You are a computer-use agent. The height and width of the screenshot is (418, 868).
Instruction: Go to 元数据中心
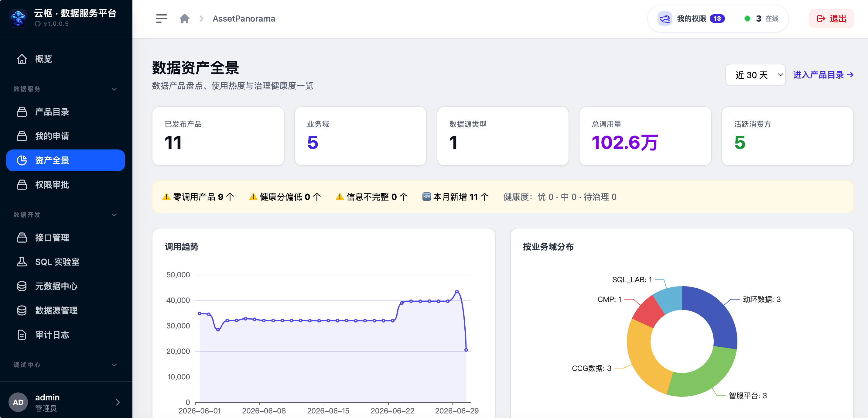click(x=66, y=286)
